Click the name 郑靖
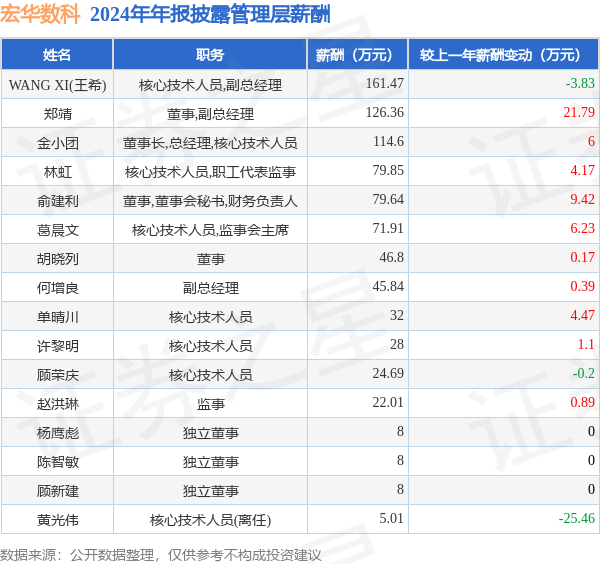600x564 pixels. pyautogui.click(x=57, y=114)
